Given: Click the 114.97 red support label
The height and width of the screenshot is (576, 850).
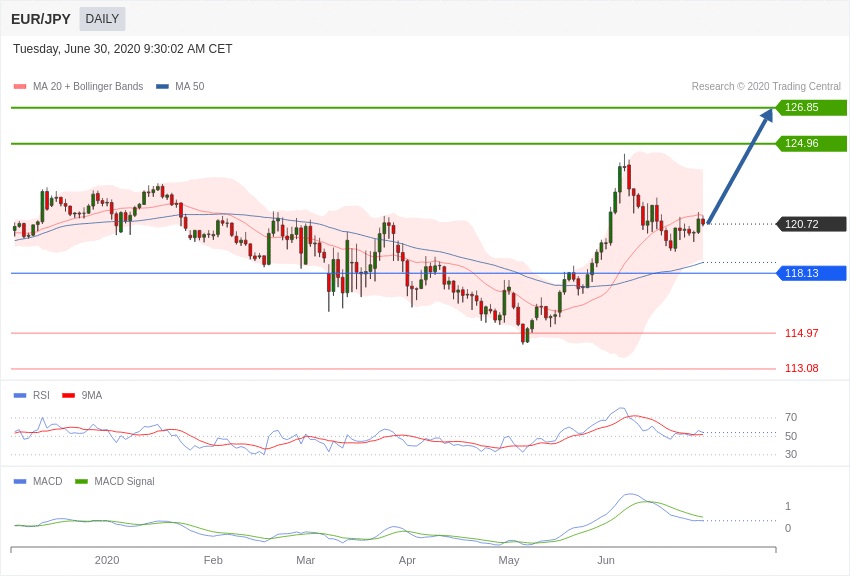Looking at the screenshot, I should pyautogui.click(x=801, y=333).
